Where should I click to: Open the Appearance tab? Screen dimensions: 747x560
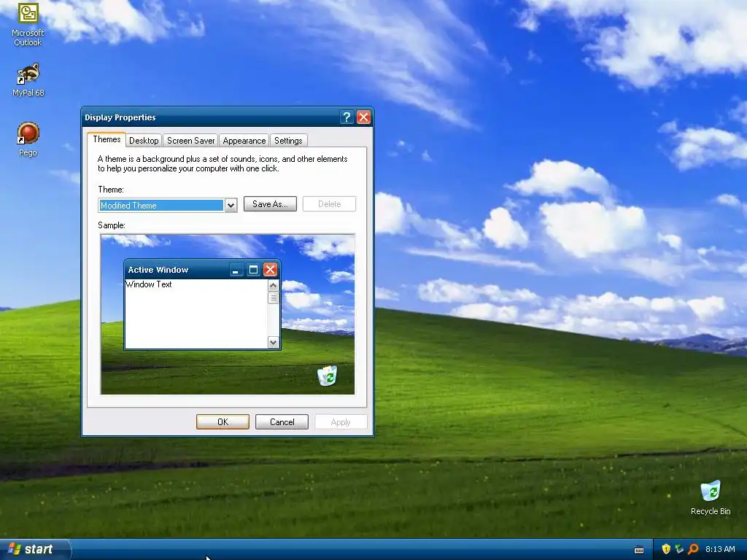[244, 141]
